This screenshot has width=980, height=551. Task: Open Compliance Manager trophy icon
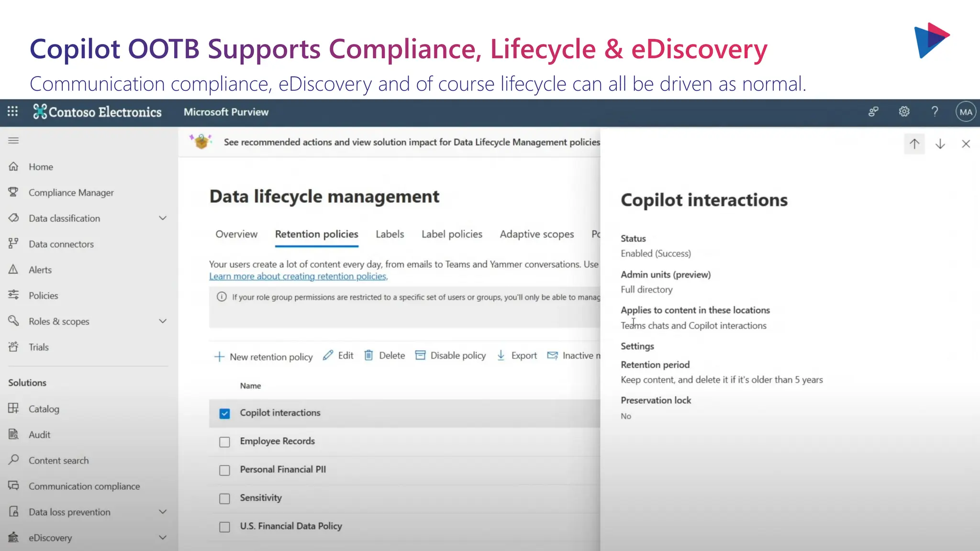coord(13,192)
